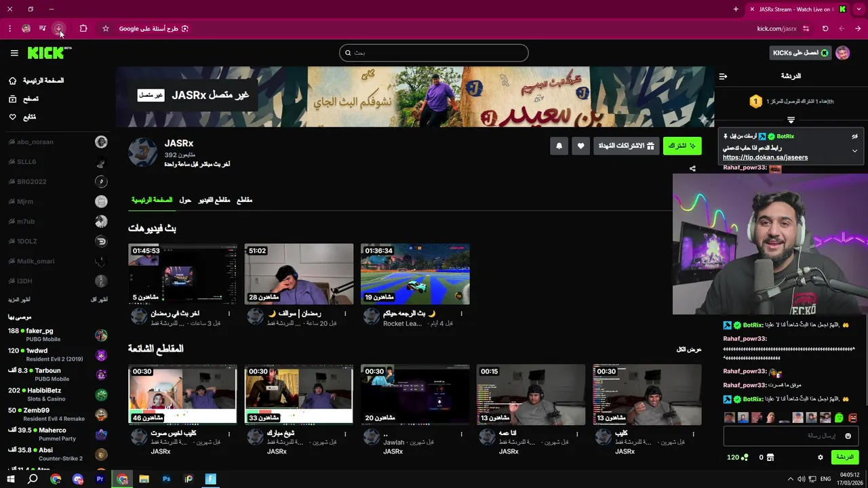Send message with green 'الدردشة' button

[x=845, y=457]
